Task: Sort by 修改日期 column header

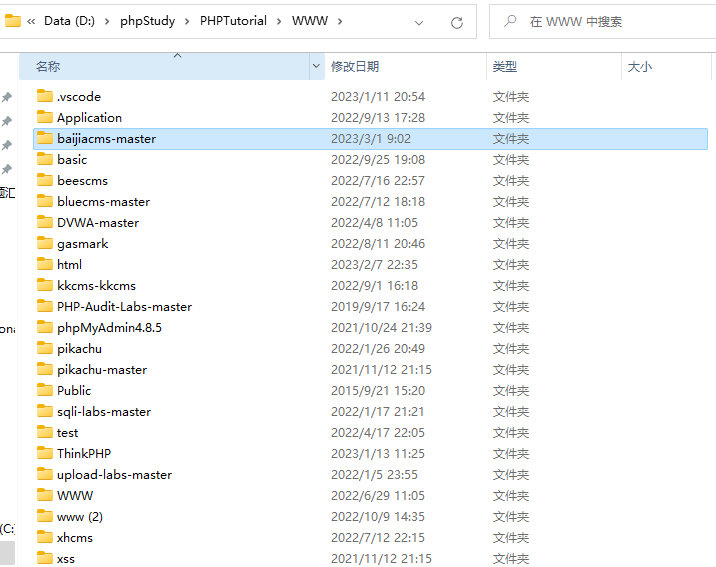Action: 405,67
